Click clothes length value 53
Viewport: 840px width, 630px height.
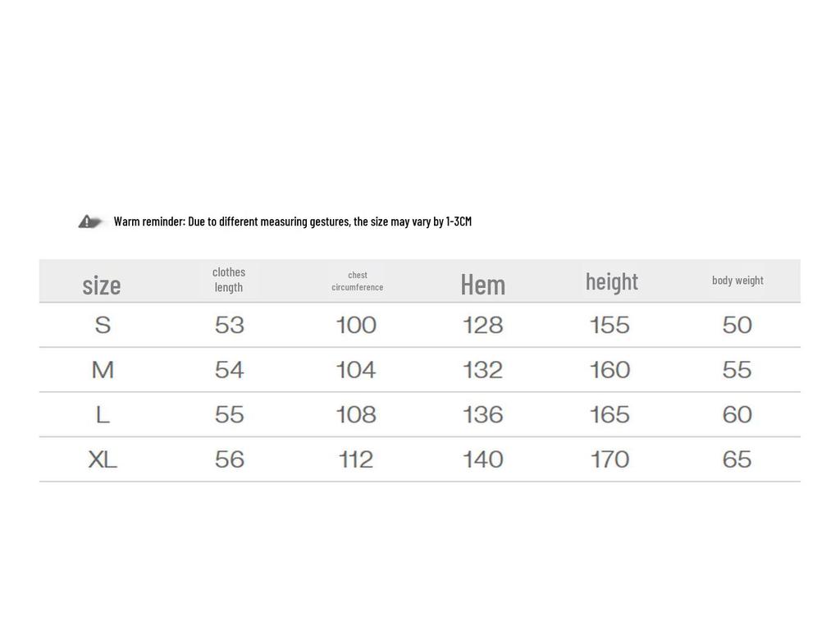[230, 326]
